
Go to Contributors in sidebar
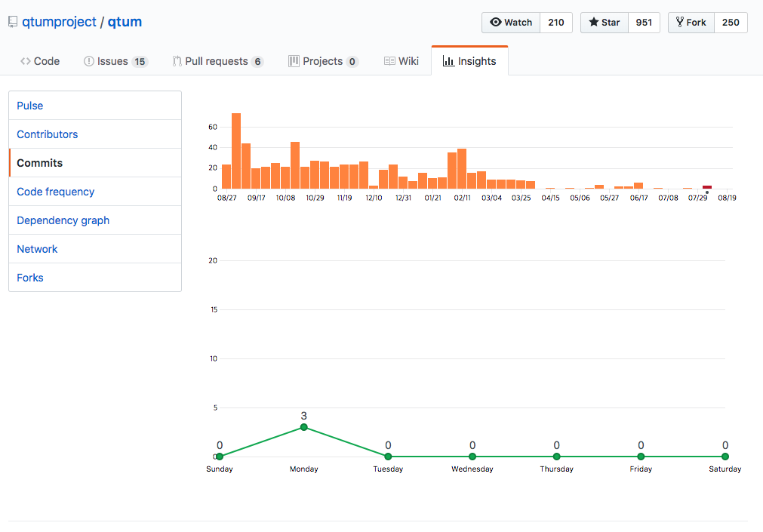pos(48,134)
